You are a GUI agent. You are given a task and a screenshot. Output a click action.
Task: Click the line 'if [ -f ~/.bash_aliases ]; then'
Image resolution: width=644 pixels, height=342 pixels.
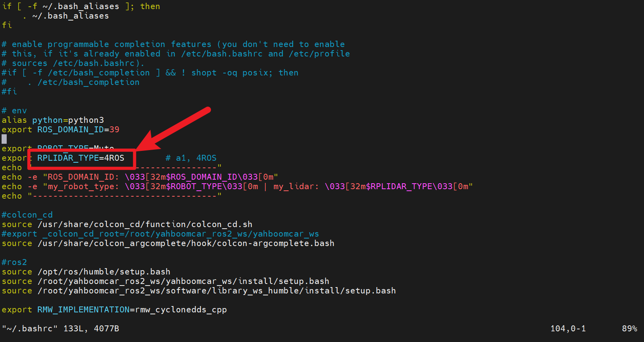click(81, 6)
